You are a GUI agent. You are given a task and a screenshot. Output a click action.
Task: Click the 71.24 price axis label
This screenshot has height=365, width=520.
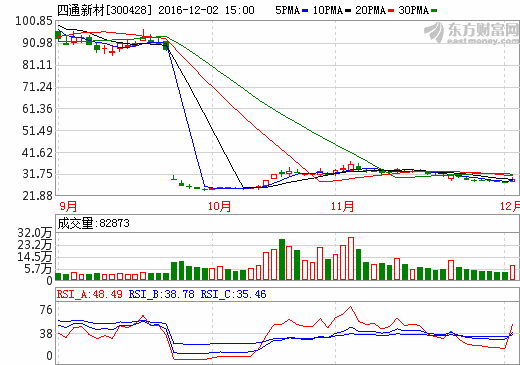[37, 87]
